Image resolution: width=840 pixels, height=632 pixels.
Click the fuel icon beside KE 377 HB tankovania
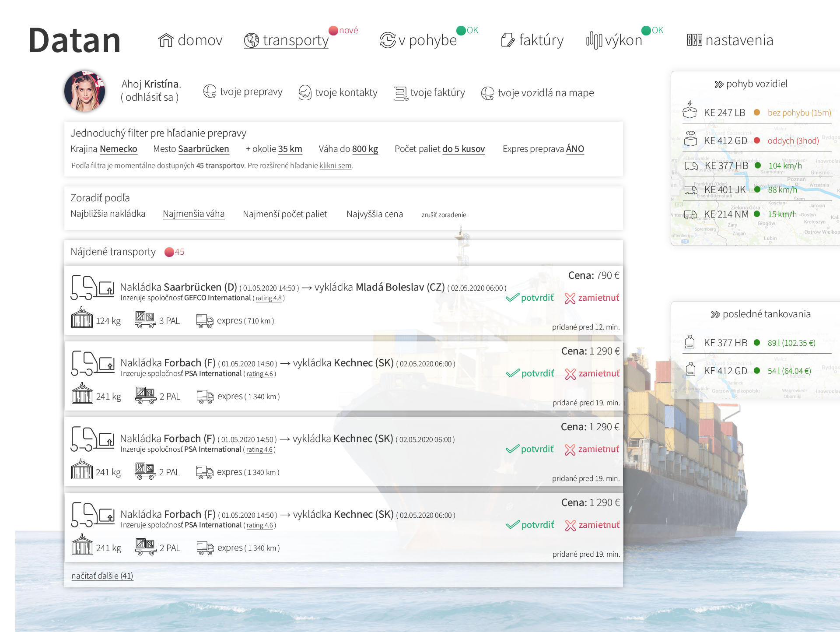coord(690,342)
